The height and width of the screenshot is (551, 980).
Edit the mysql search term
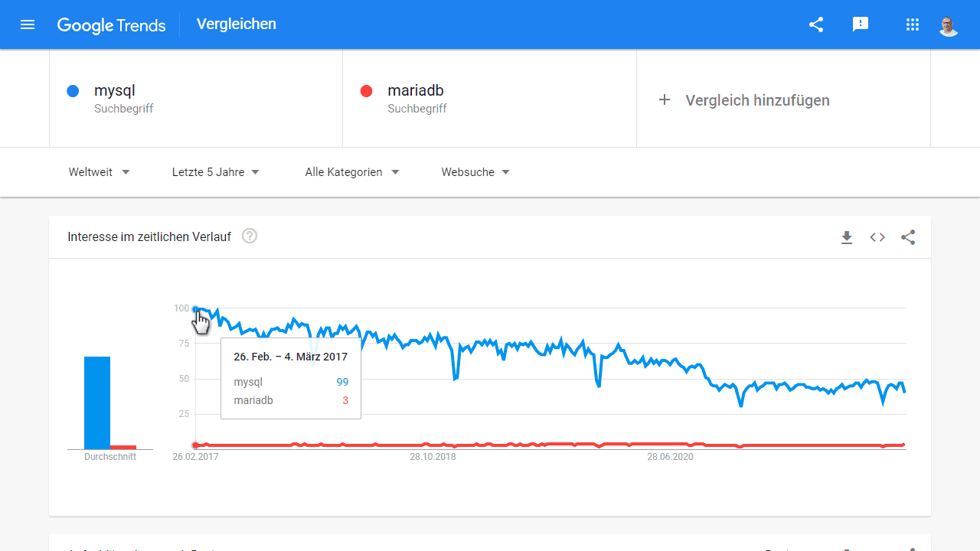point(115,91)
